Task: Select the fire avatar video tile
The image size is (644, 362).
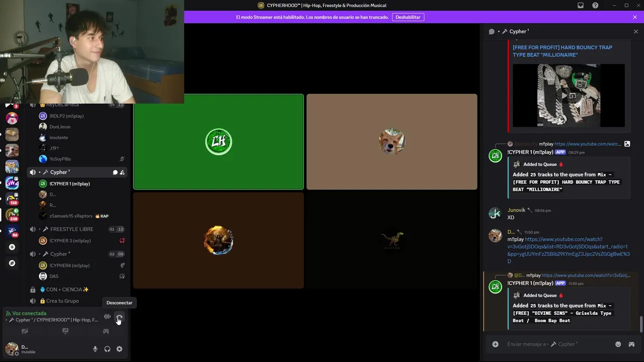Action: point(218,240)
